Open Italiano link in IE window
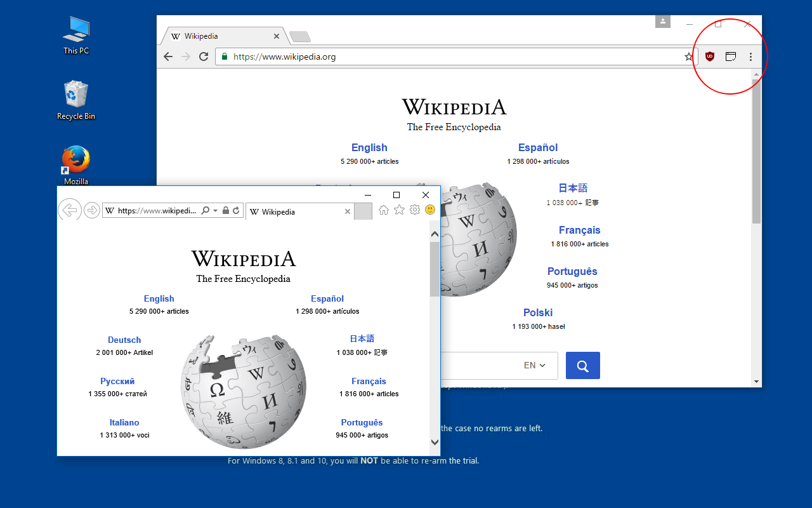812x508 pixels. click(x=124, y=422)
